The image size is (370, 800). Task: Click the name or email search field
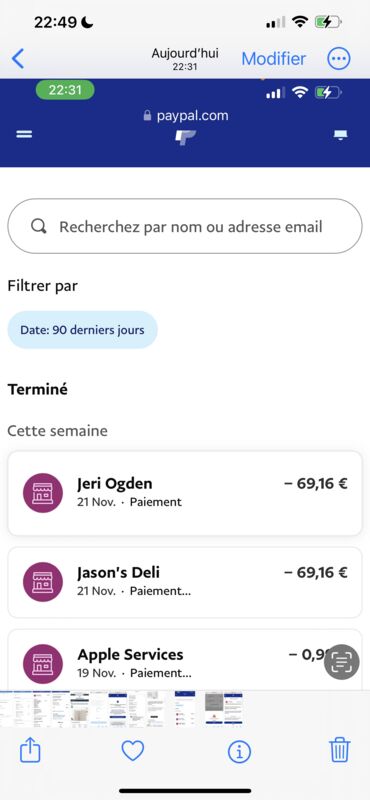tap(185, 226)
